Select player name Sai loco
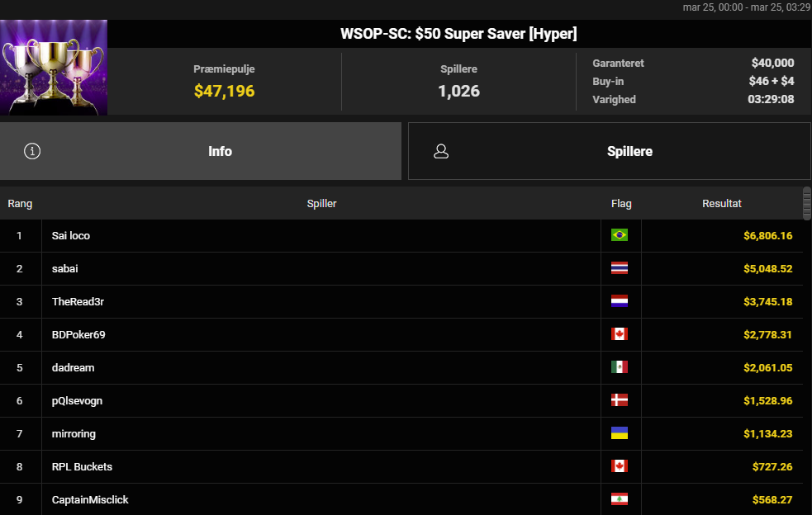 tap(71, 236)
